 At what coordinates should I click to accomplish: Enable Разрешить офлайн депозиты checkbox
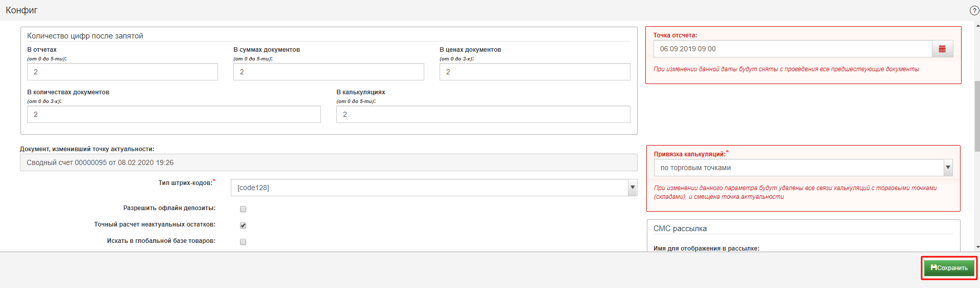click(x=243, y=209)
